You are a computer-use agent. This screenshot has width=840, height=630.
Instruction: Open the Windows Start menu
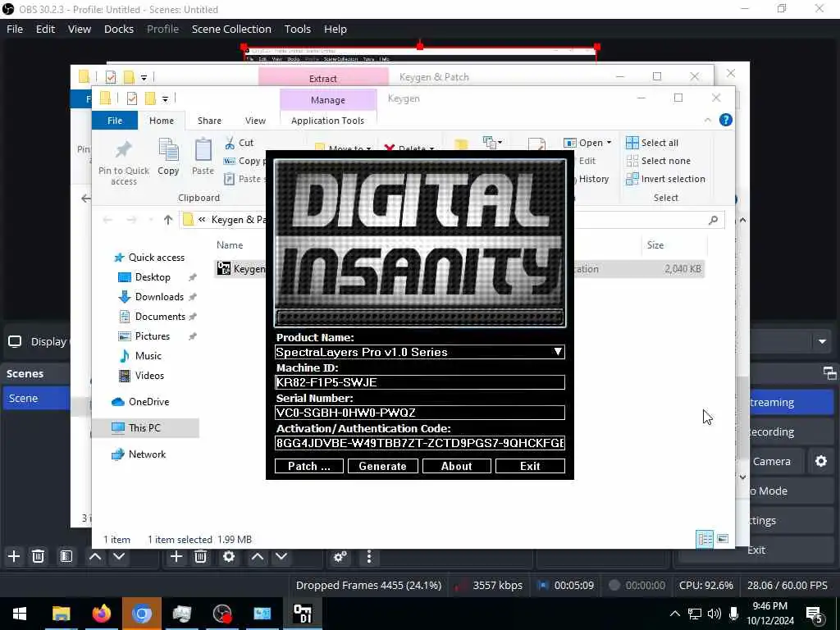click(x=20, y=614)
